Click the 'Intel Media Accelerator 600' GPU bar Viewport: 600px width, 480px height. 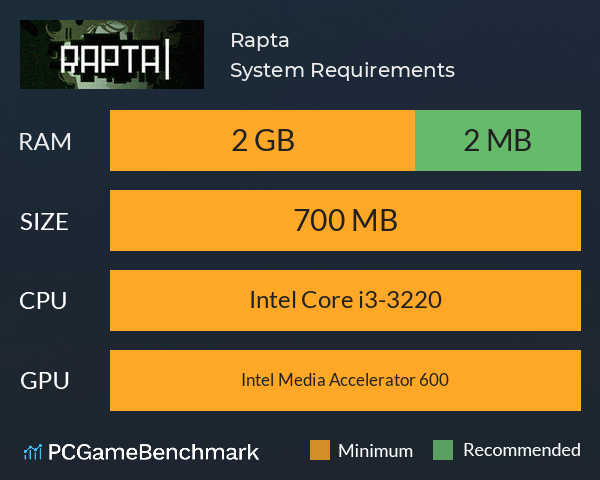pyautogui.click(x=345, y=380)
